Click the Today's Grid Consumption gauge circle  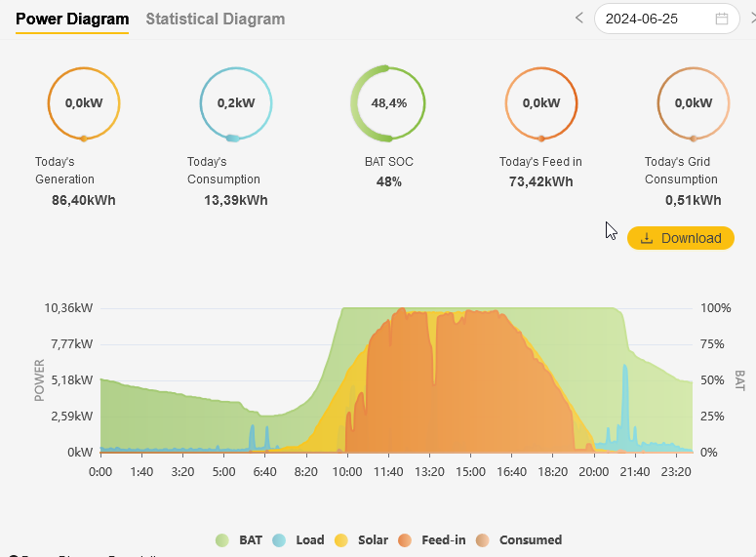click(x=693, y=103)
